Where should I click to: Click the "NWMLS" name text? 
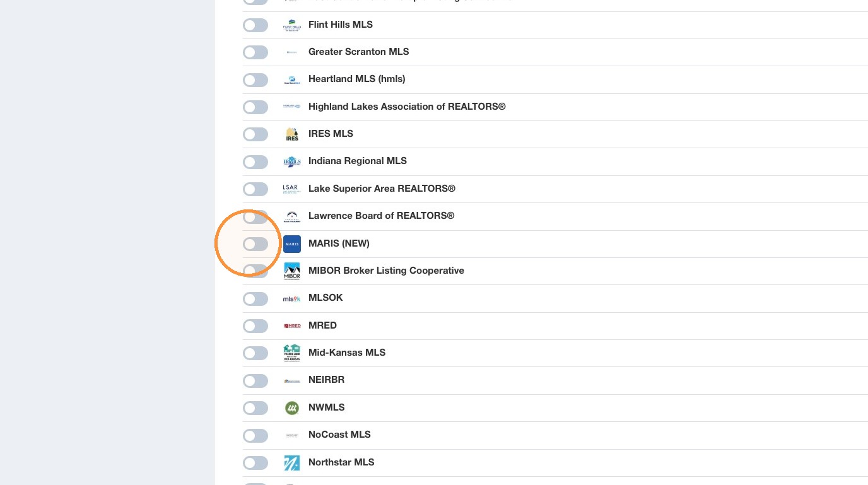(326, 407)
